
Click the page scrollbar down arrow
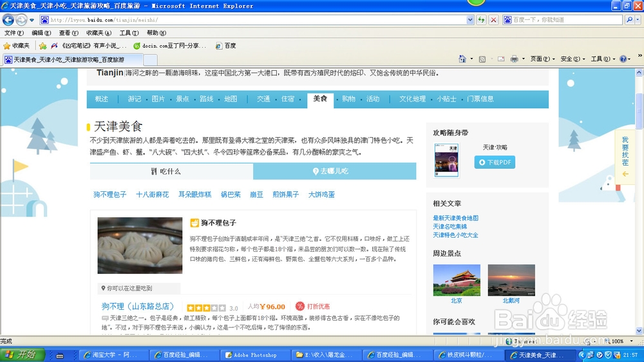tap(639, 331)
